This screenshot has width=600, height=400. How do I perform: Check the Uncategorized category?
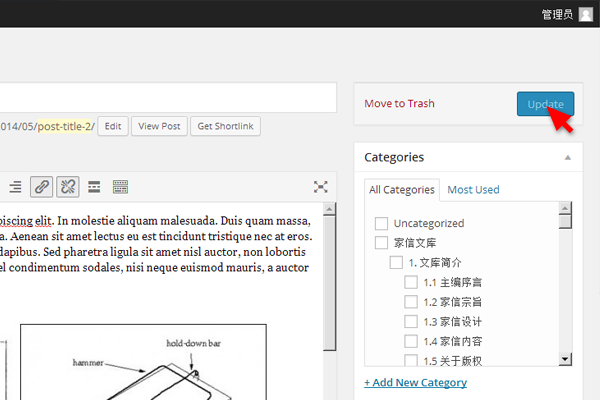click(x=381, y=224)
